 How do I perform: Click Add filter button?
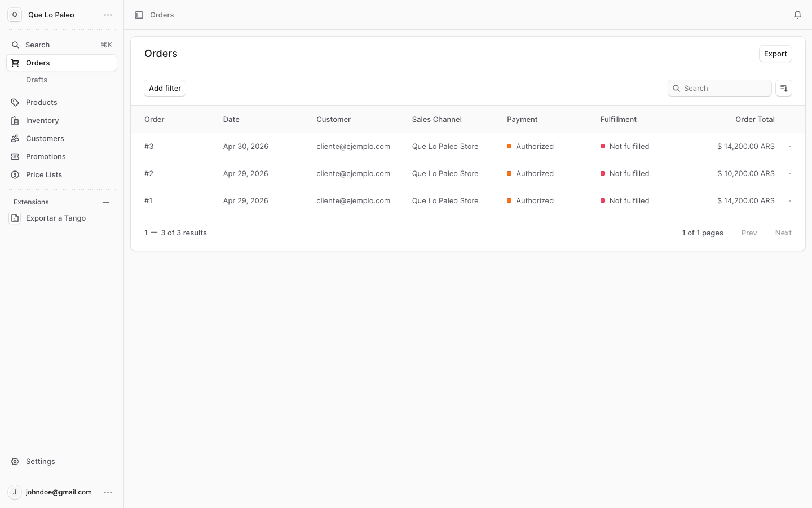click(165, 88)
